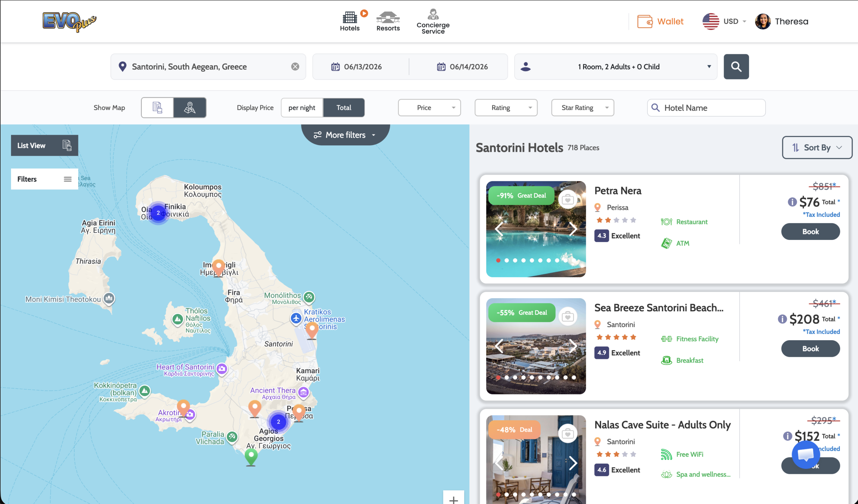
Task: Show Sea Breeze price info icon
Action: [x=782, y=319]
